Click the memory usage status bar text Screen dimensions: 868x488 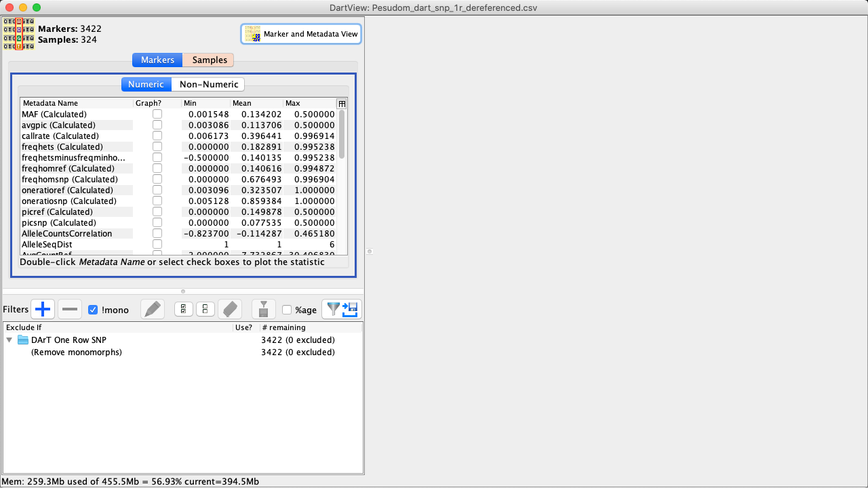131,481
